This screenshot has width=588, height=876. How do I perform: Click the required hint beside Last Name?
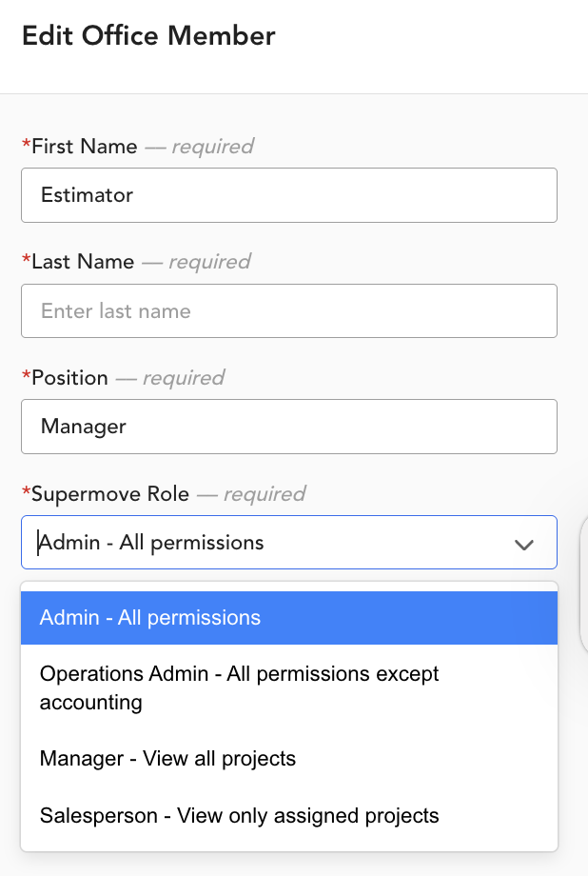coord(209,262)
